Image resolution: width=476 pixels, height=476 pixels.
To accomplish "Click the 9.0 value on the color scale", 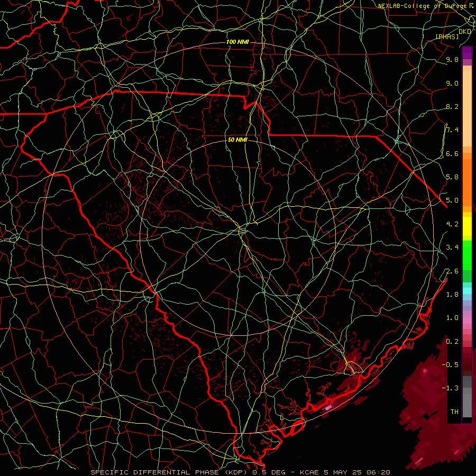I will [452, 84].
